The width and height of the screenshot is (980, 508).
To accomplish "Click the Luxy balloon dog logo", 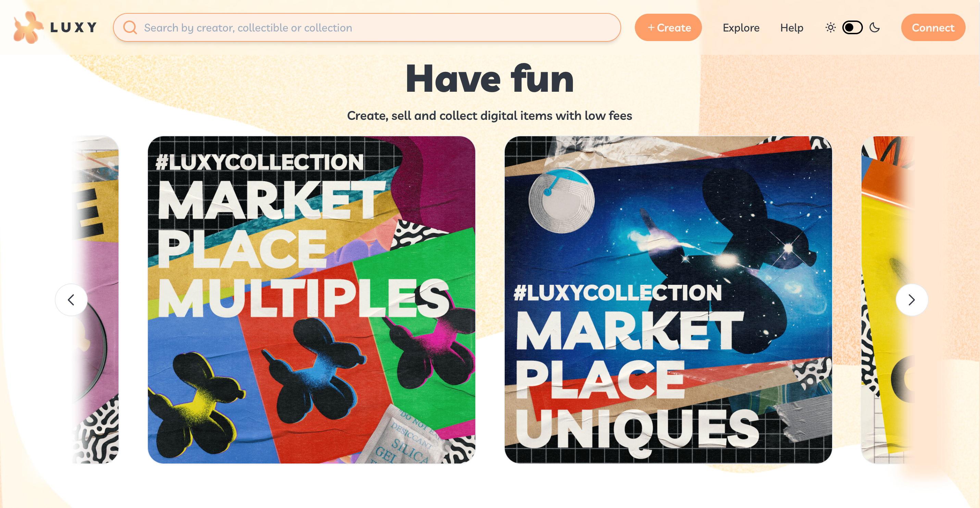I will [28, 27].
